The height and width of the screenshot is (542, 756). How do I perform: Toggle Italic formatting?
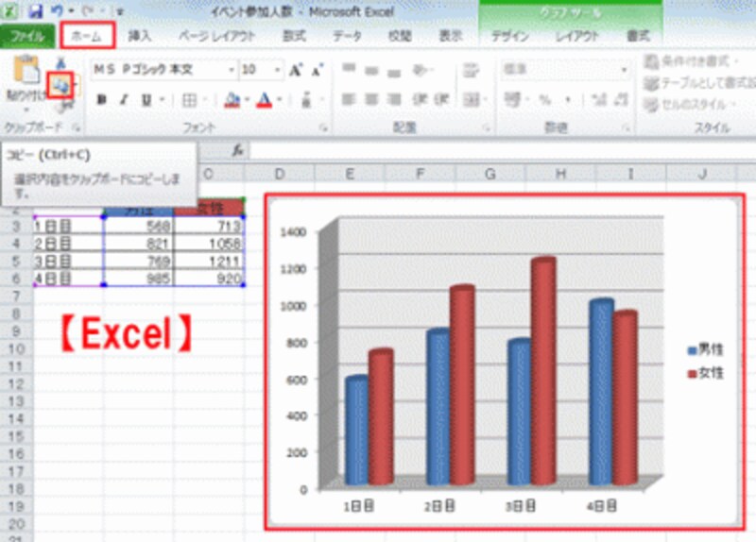coord(124,100)
